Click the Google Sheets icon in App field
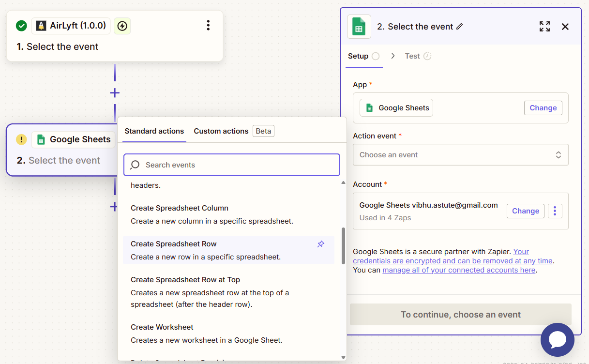589x364 pixels. click(x=370, y=108)
